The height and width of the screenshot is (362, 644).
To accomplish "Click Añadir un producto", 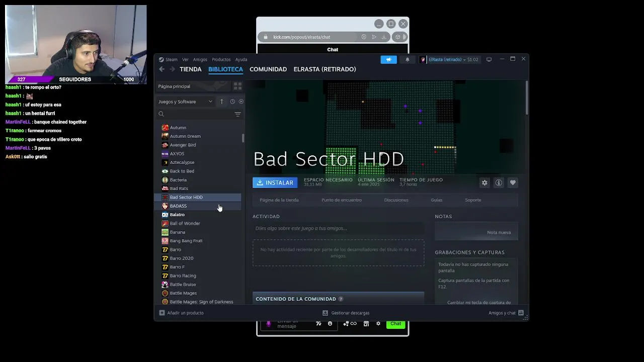I will pyautogui.click(x=182, y=313).
